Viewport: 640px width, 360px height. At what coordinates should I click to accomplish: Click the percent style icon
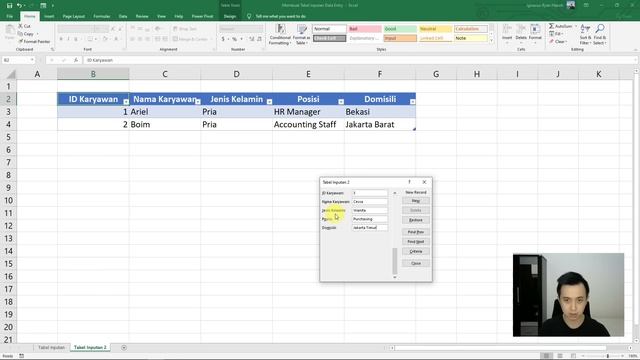coord(234,39)
